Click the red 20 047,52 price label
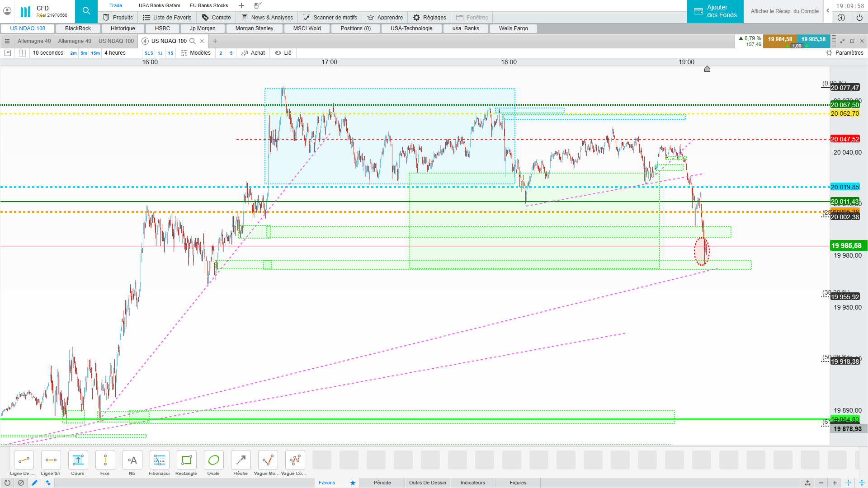The width and height of the screenshot is (868, 488). point(844,139)
